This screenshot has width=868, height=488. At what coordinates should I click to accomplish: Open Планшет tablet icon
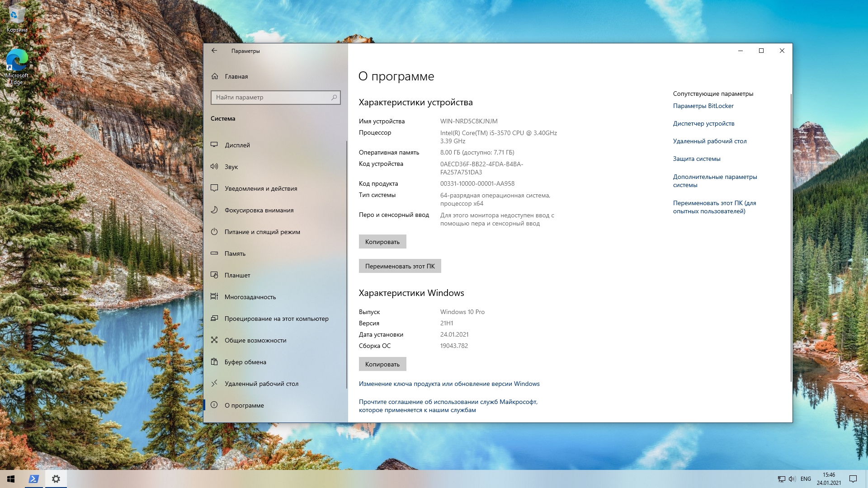[214, 275]
